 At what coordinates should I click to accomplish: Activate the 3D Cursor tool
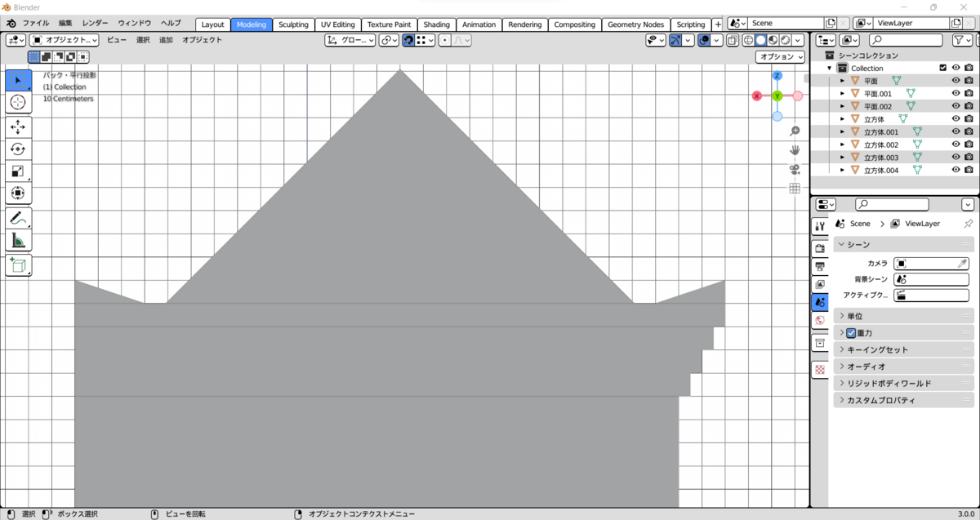click(x=19, y=102)
